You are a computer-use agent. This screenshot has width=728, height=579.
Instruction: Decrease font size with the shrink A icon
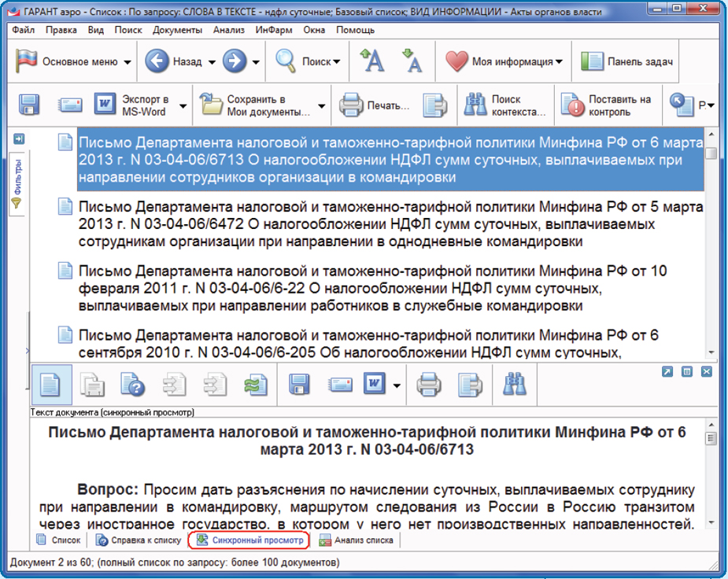point(412,61)
